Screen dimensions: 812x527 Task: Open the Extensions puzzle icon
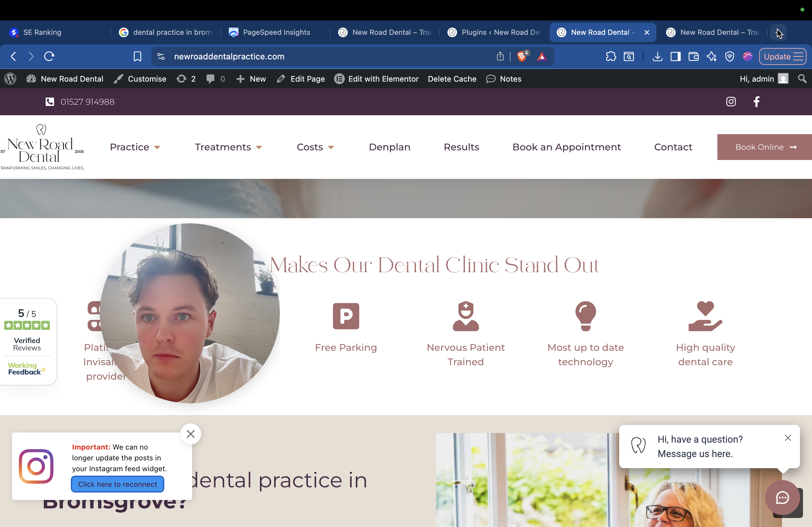coord(611,56)
